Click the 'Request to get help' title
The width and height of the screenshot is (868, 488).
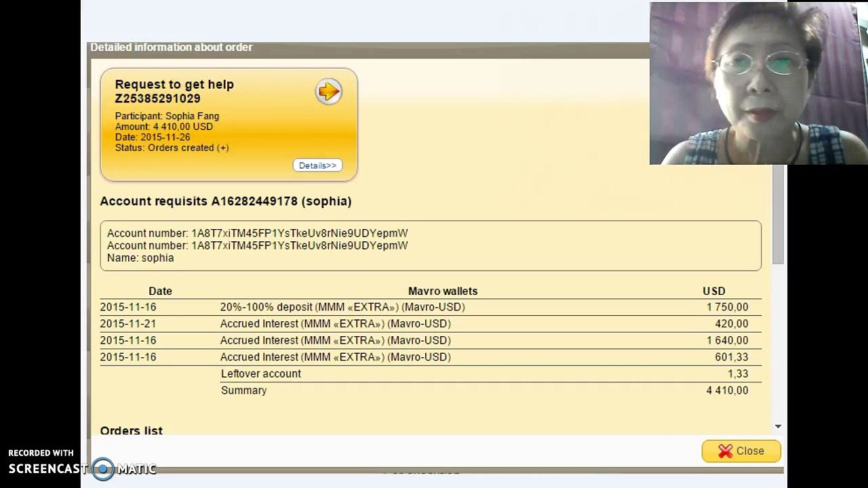click(x=174, y=84)
